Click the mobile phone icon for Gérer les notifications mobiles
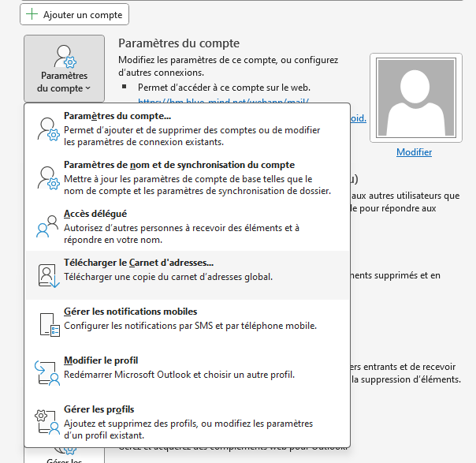 pyautogui.click(x=48, y=324)
